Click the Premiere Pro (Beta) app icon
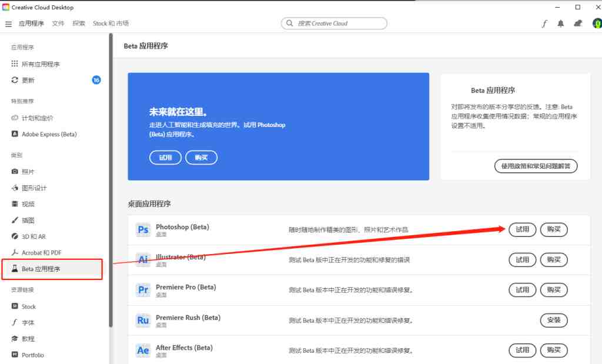The height and width of the screenshot is (364, 602). coord(143,290)
